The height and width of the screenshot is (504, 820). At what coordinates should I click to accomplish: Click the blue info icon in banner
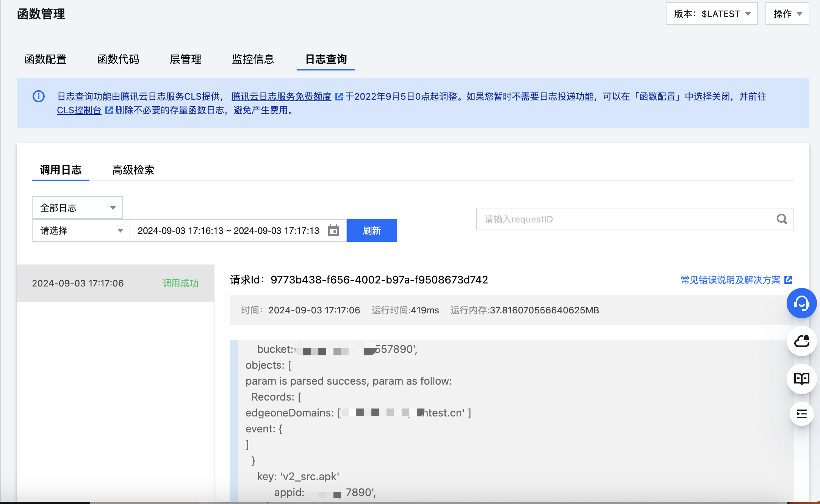coord(39,96)
